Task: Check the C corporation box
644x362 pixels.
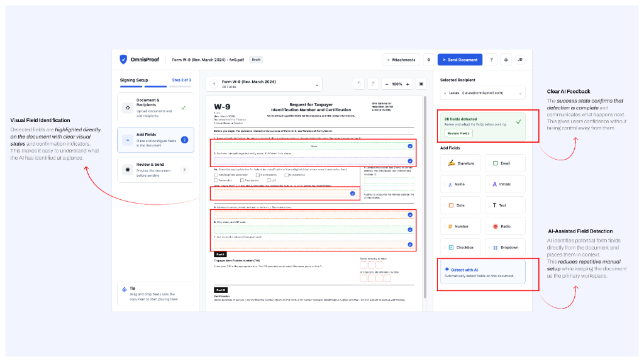Action: point(257,175)
